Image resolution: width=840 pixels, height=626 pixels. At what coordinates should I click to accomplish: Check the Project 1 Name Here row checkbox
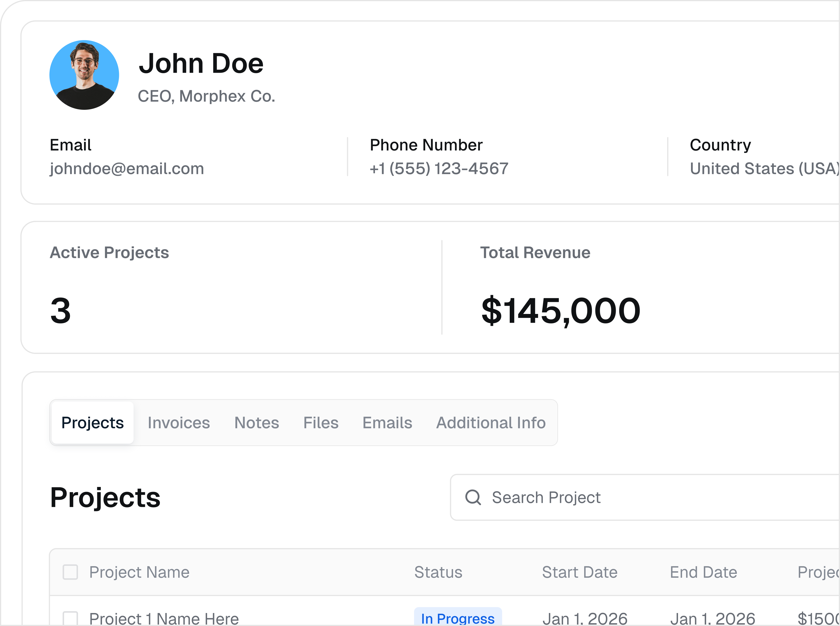coord(70,618)
